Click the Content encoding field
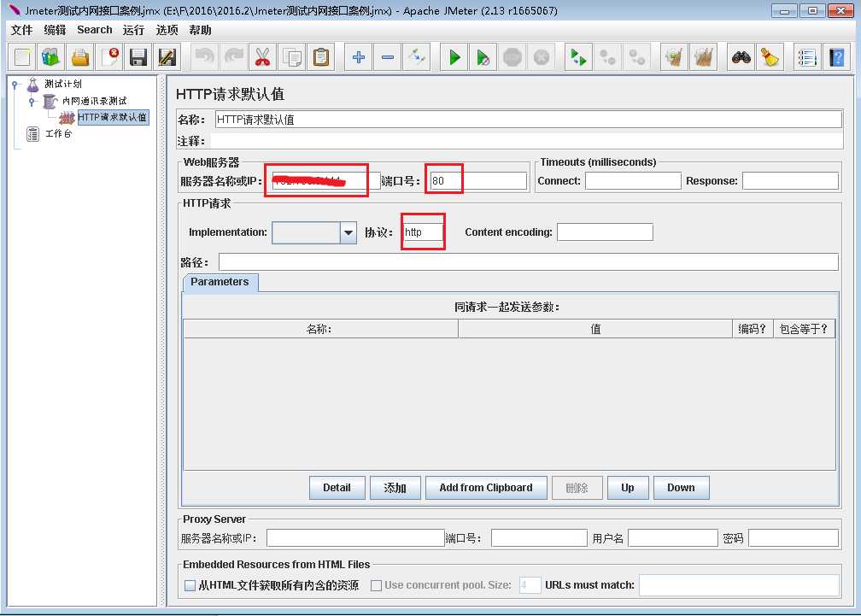Screen dimensions: 861x616 (605, 232)
